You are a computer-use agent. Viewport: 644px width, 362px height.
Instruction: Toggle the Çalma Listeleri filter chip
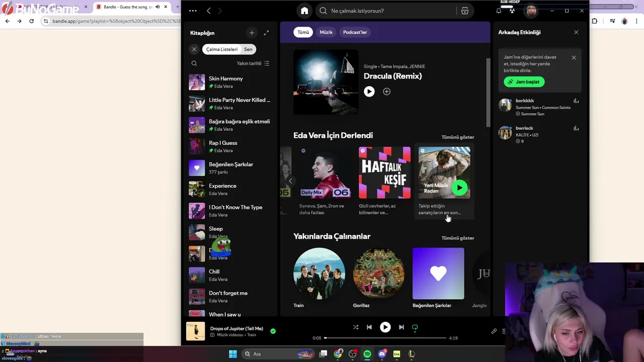[x=222, y=49]
